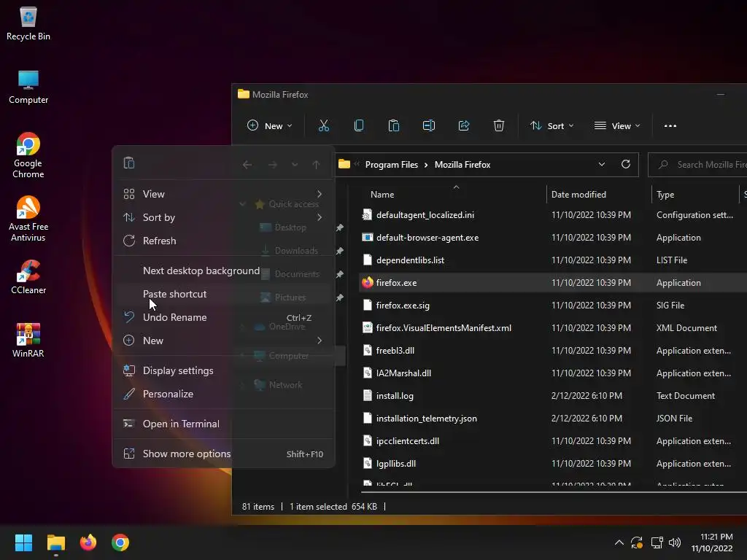Open the Sort dropdown in Explorer toolbar

click(x=552, y=125)
